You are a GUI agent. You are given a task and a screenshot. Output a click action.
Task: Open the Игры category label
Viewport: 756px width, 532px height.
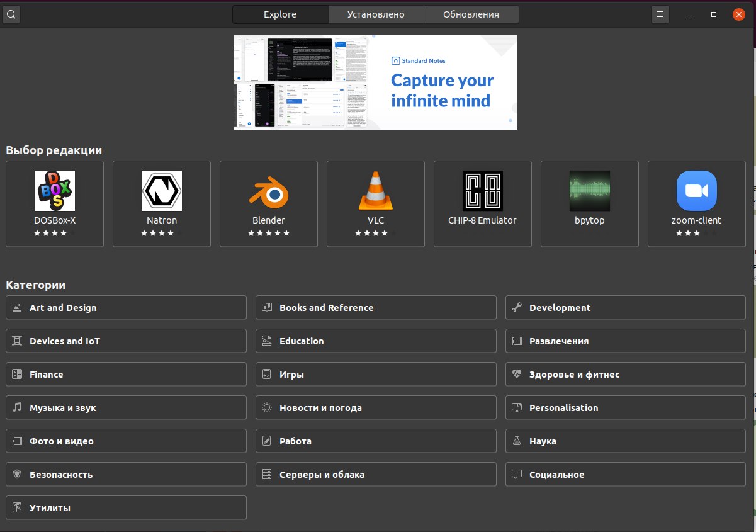point(291,375)
